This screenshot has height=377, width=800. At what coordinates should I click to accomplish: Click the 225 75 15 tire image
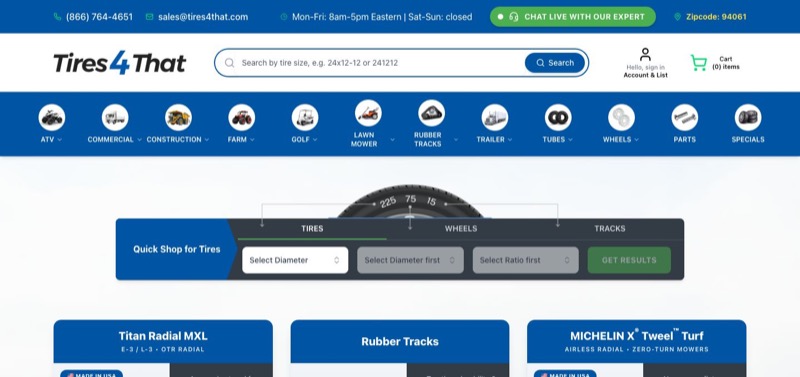[410, 202]
